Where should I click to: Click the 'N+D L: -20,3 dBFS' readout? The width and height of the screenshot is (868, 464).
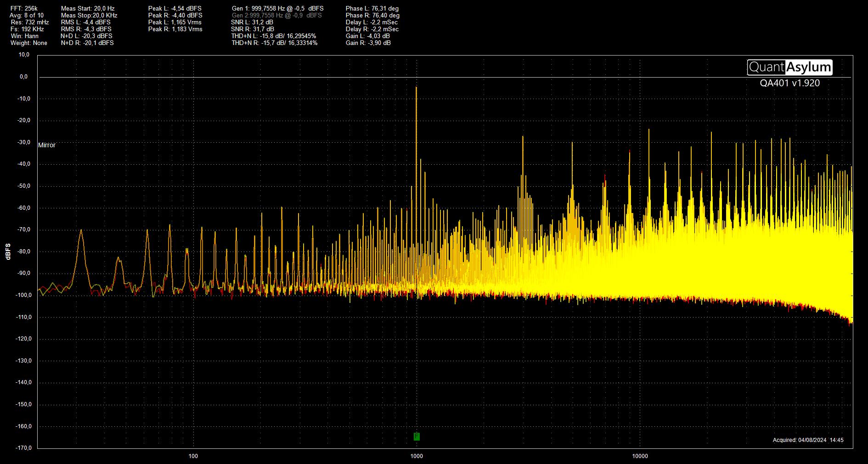(86, 36)
